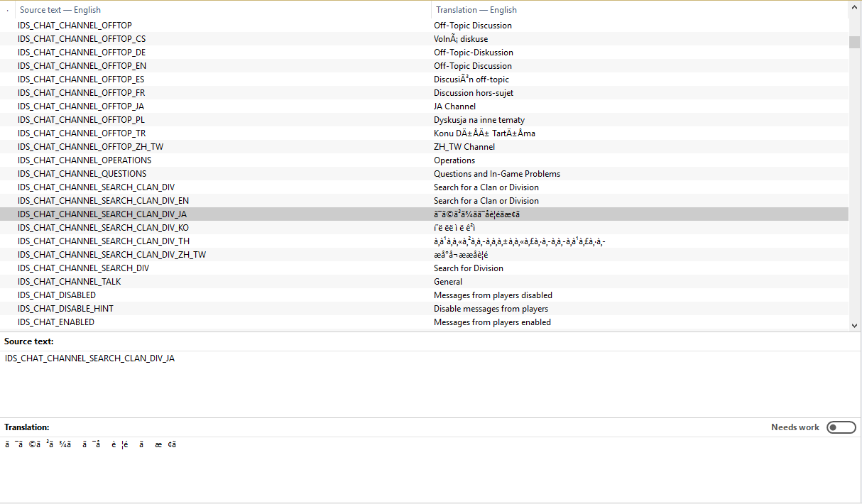Viewport: 862px width, 504px height.
Task: Click inside the Translation text field
Action: tap(426, 469)
